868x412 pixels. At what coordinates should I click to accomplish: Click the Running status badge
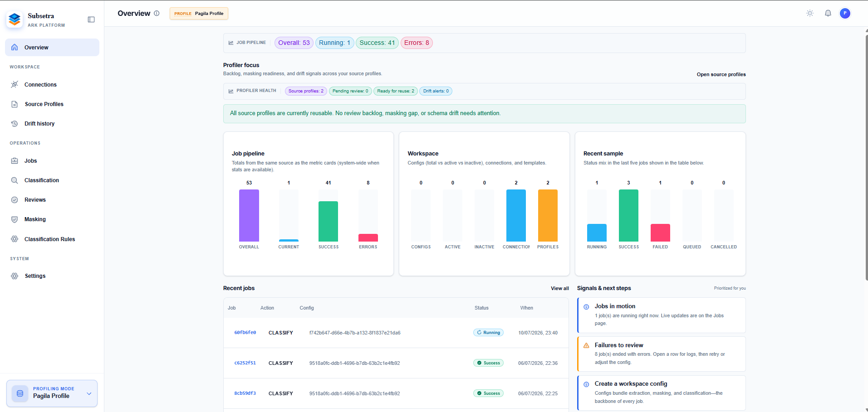pyautogui.click(x=488, y=333)
